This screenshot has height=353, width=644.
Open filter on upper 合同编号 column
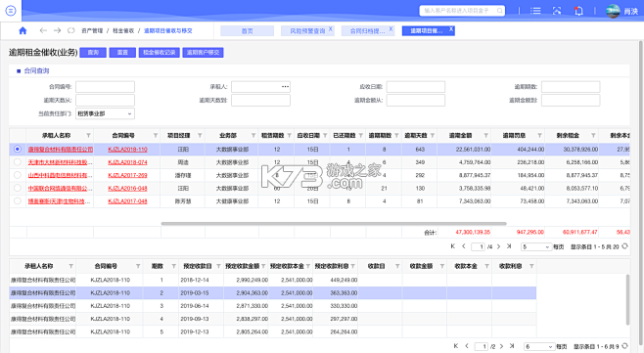[x=156, y=136]
